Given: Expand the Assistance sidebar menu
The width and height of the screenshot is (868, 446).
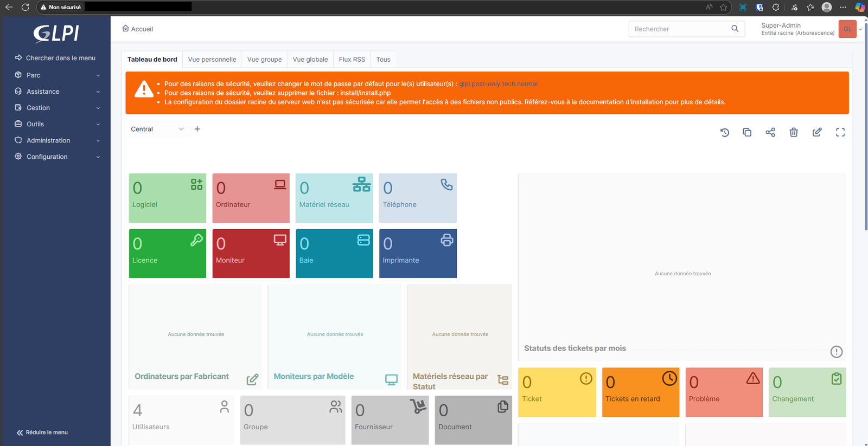Looking at the screenshot, I should click(57, 92).
